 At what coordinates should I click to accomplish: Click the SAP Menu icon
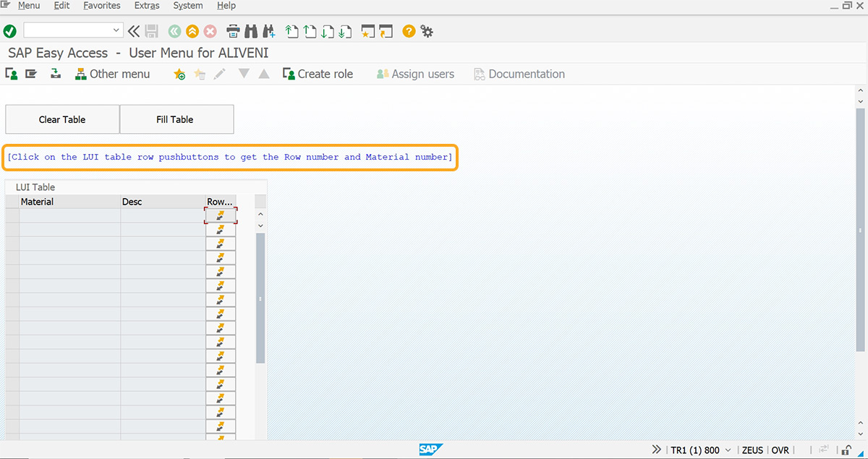(x=31, y=74)
